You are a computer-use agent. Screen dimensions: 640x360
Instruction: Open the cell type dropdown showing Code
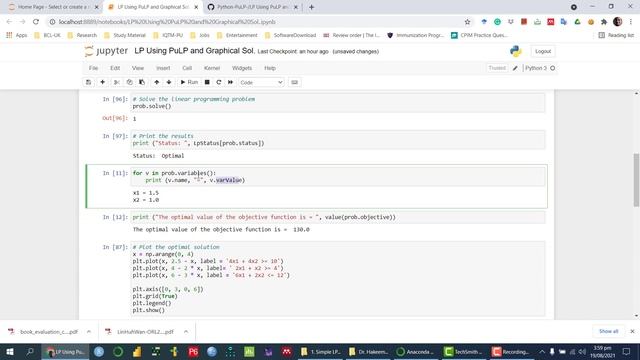(x=261, y=82)
